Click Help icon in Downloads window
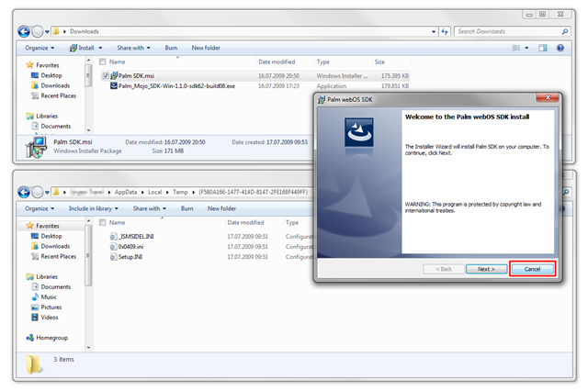Viewport: 588px width, 391px height. click(x=560, y=48)
